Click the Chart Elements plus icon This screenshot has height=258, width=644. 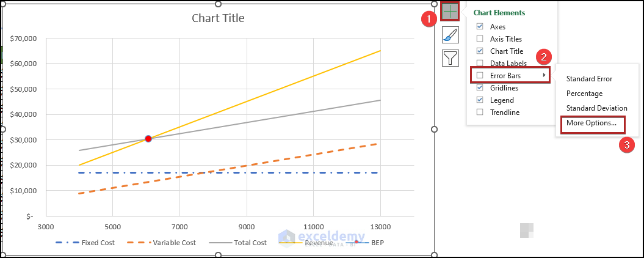pos(450,11)
